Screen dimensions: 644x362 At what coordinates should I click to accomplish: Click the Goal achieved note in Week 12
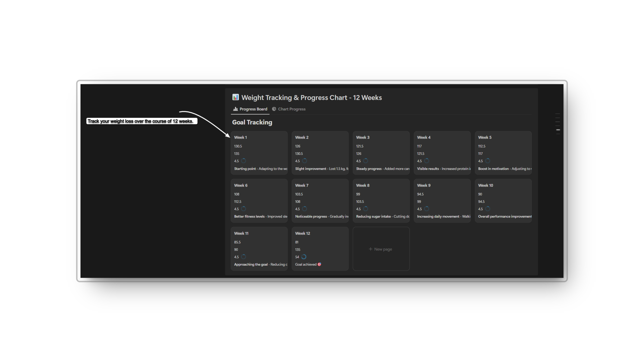308,264
